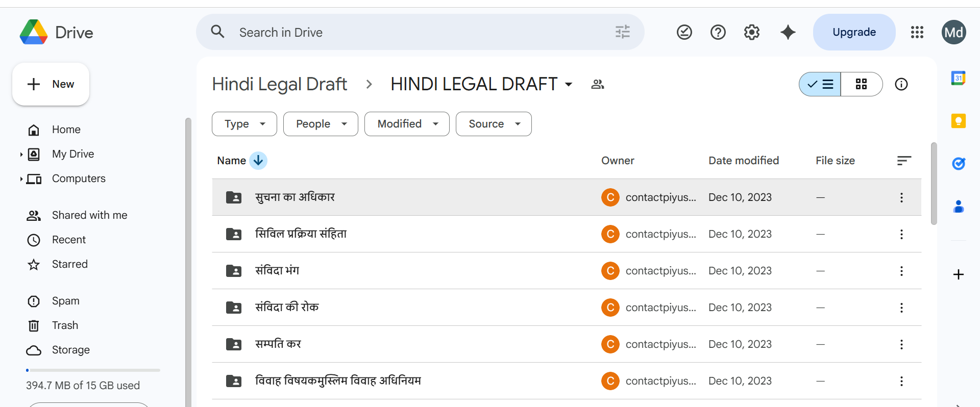The height and width of the screenshot is (407, 980).
Task: Click the offline ready checkmark icon
Action: click(x=684, y=32)
